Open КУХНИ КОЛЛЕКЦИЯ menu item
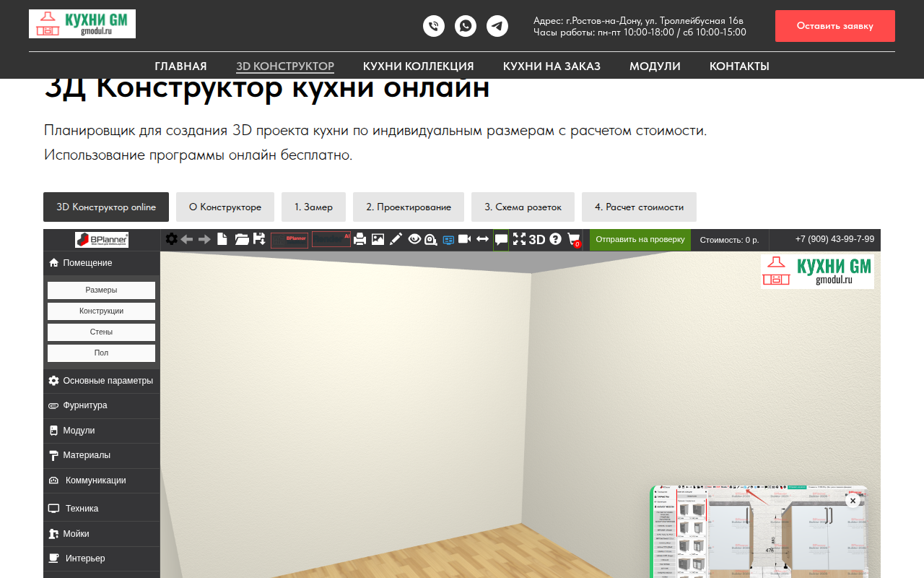 coord(419,66)
